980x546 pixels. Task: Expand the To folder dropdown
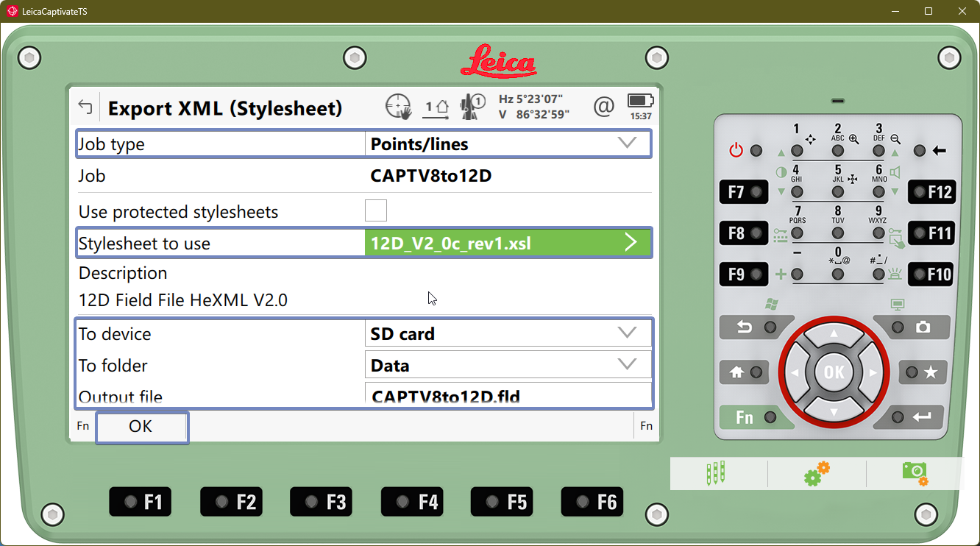tap(508, 365)
